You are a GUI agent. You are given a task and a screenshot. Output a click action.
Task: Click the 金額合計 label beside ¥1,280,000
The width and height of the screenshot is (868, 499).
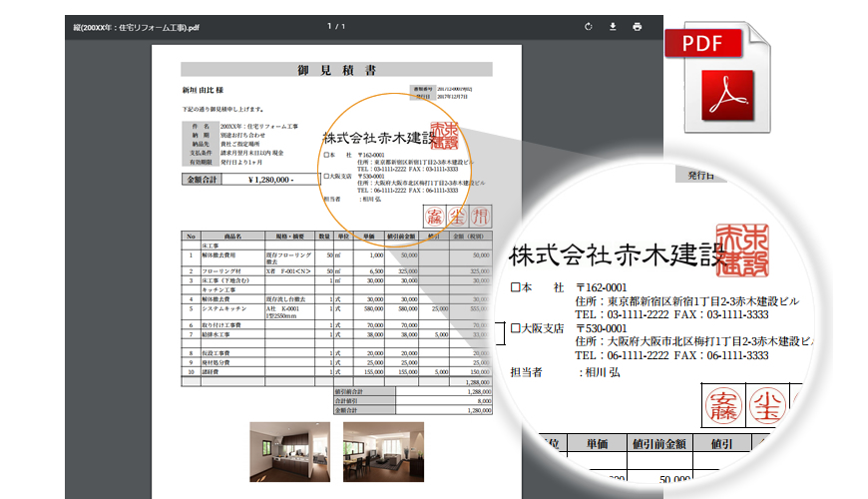coord(203,180)
